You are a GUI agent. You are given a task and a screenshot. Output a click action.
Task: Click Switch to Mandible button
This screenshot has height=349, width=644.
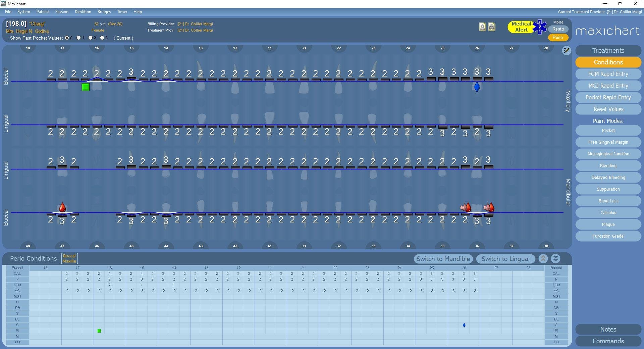click(x=443, y=259)
